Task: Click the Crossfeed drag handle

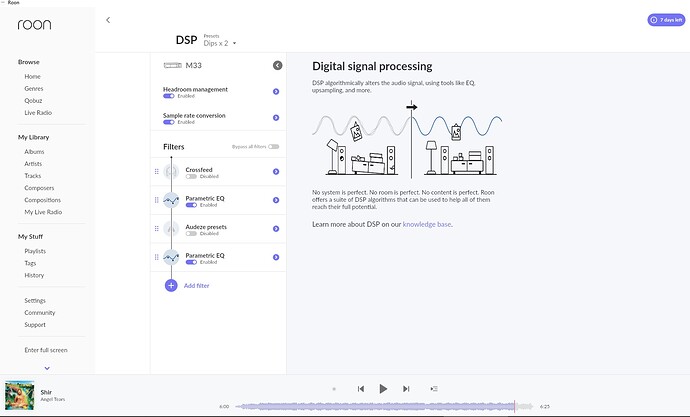Action: (157, 172)
